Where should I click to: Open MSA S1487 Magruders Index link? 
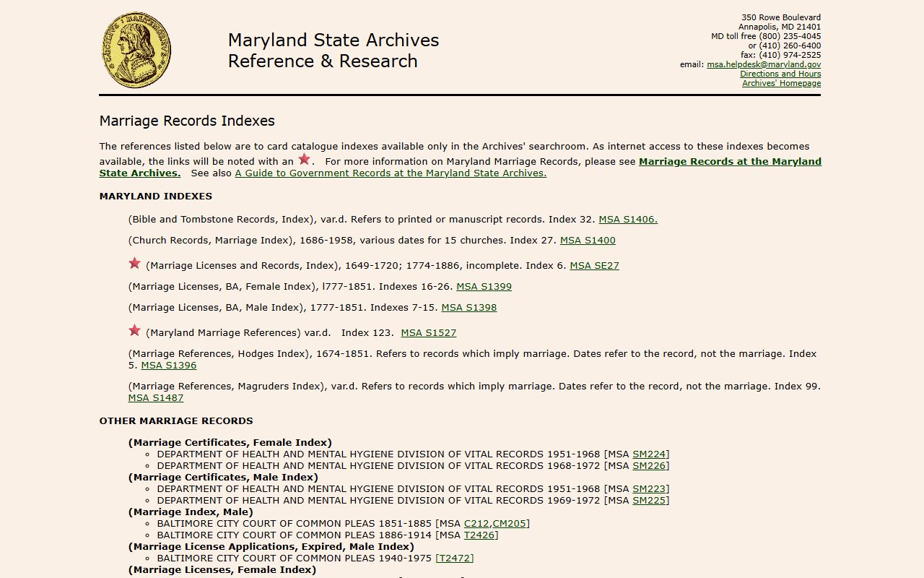[156, 398]
